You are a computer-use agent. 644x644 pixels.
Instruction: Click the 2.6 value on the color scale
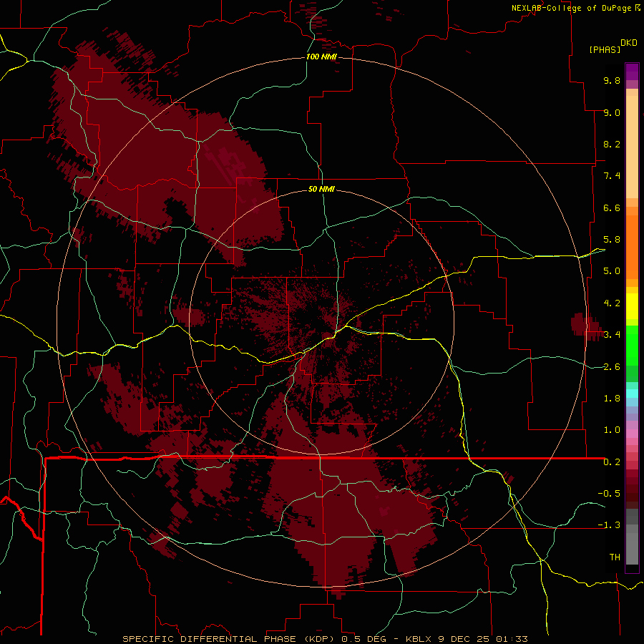click(612, 367)
